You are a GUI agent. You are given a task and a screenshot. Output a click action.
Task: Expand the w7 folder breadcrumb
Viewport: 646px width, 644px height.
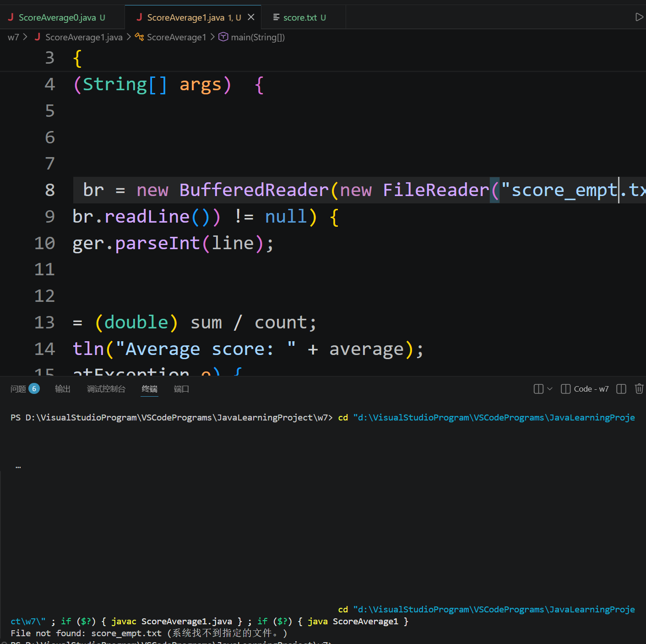coord(13,37)
